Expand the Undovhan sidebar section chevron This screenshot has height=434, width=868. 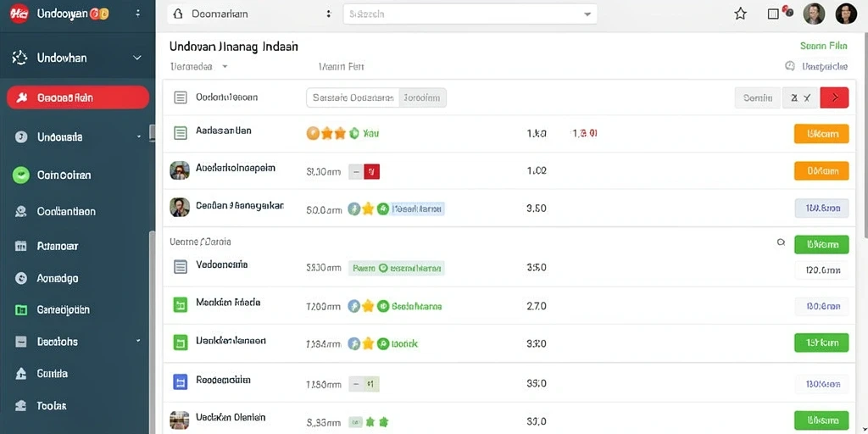point(137,58)
